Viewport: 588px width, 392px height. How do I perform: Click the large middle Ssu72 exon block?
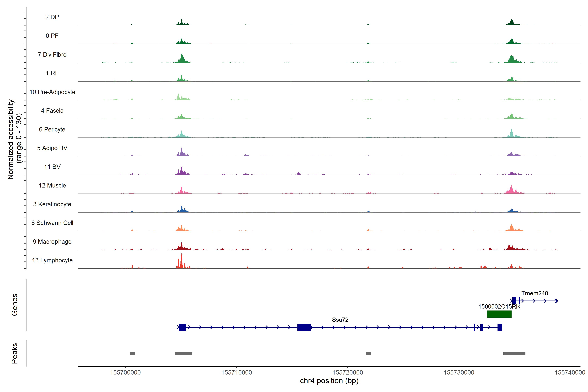(x=304, y=327)
